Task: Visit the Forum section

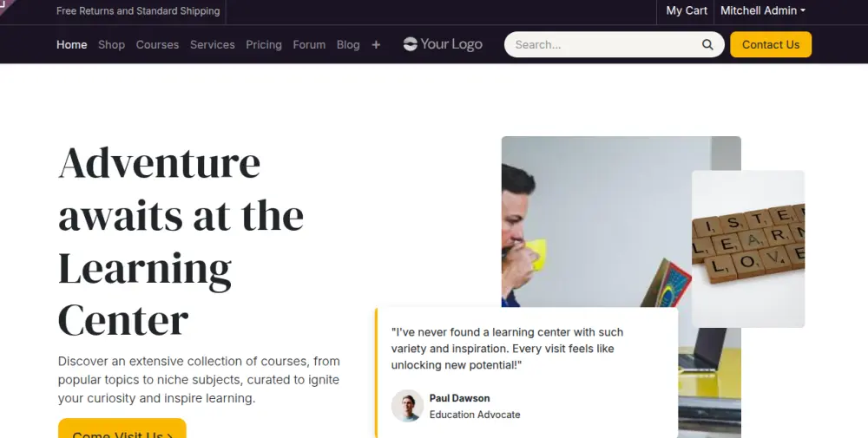Action: (x=309, y=45)
